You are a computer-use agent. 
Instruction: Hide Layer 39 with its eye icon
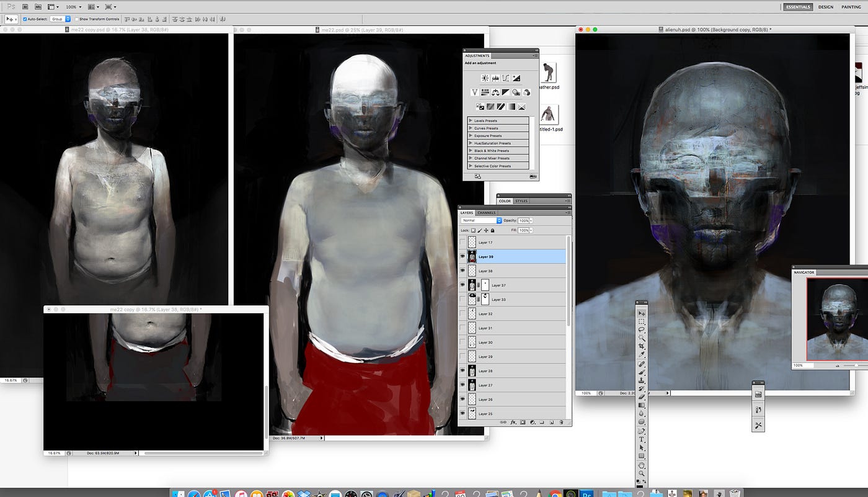tap(463, 256)
